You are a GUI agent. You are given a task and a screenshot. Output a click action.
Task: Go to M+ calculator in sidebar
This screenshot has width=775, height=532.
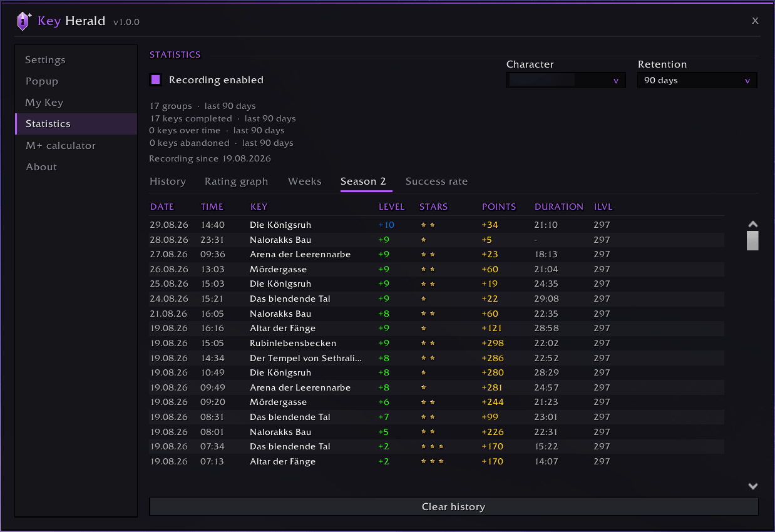coord(61,145)
